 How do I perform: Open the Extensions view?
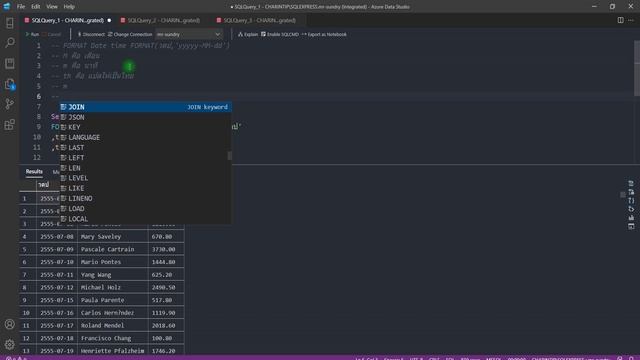tap(10, 124)
